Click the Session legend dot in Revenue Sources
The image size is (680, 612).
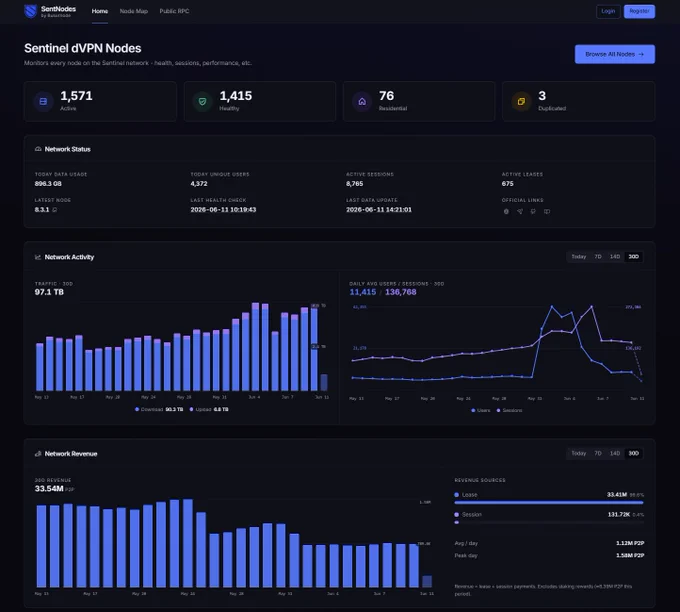[457, 515]
